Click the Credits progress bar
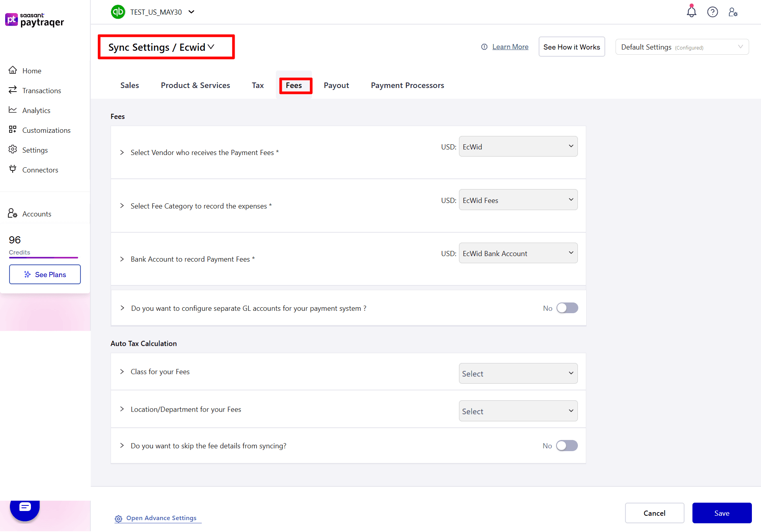Viewport: 761px width, 532px height. (43, 258)
